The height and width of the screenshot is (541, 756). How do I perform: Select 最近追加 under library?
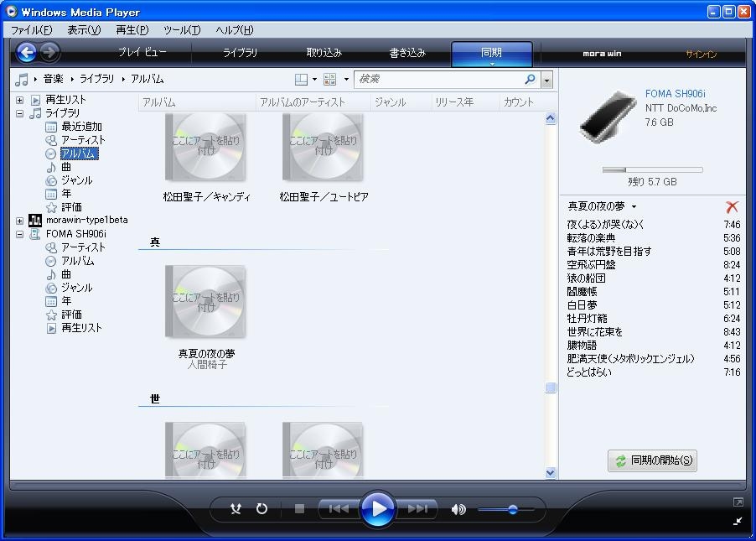point(81,127)
